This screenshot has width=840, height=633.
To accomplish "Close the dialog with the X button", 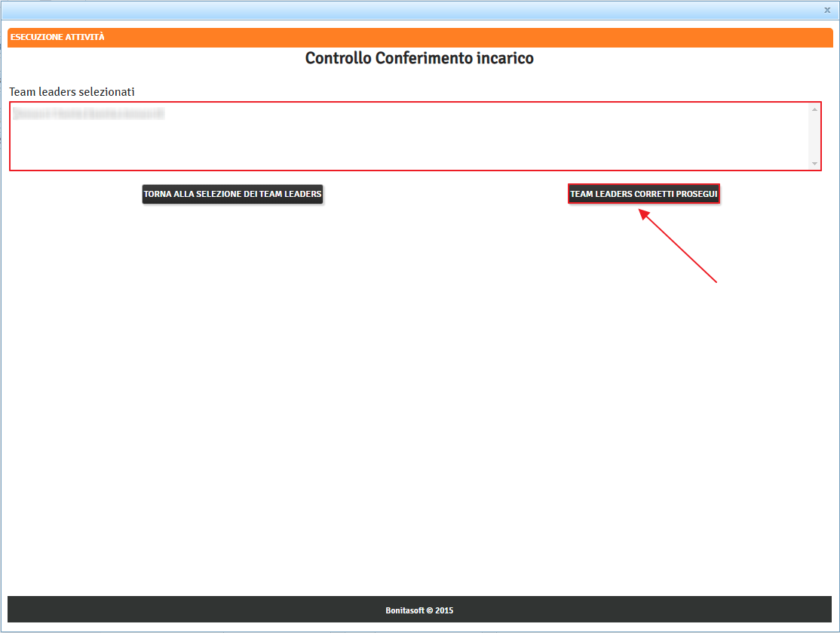I will point(827,10).
